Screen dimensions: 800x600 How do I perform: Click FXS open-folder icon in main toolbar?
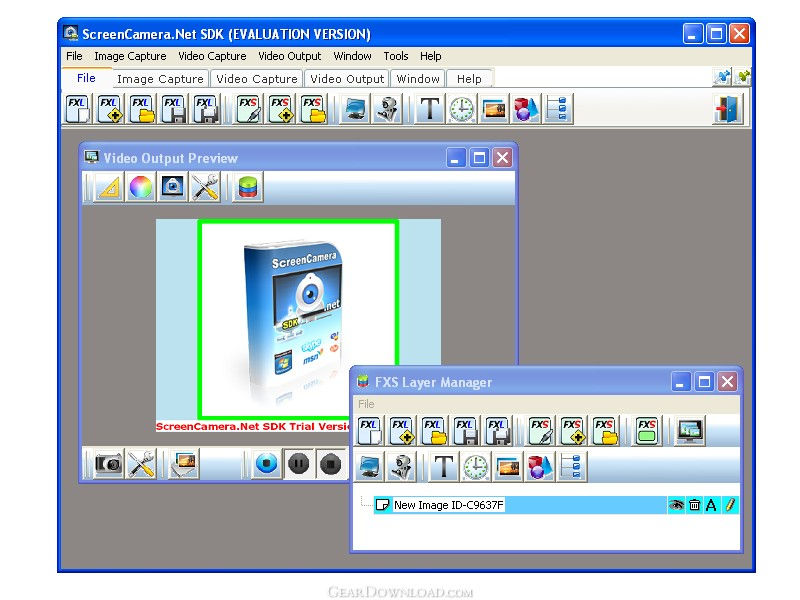pos(313,109)
